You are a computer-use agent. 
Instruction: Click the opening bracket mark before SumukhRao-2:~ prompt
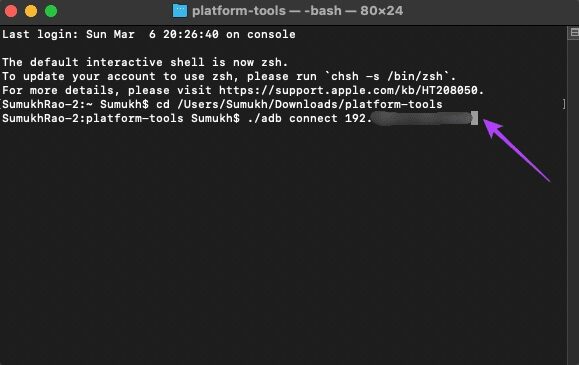click(x=1, y=104)
